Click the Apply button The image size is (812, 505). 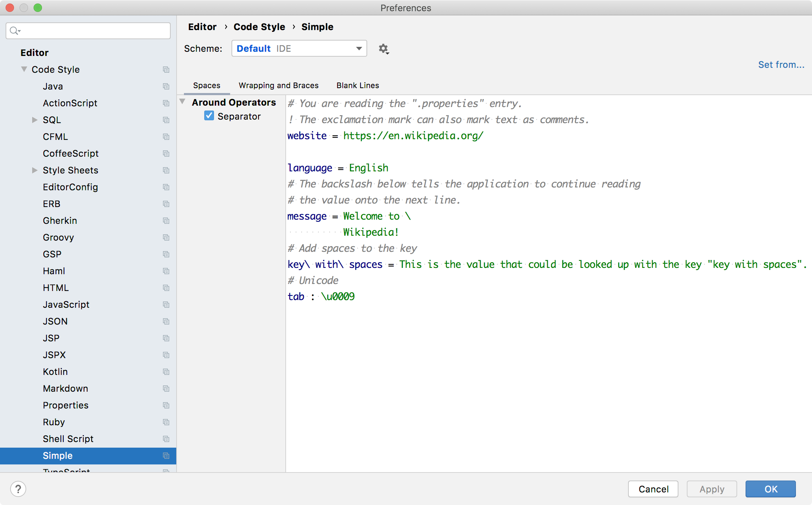pos(711,489)
